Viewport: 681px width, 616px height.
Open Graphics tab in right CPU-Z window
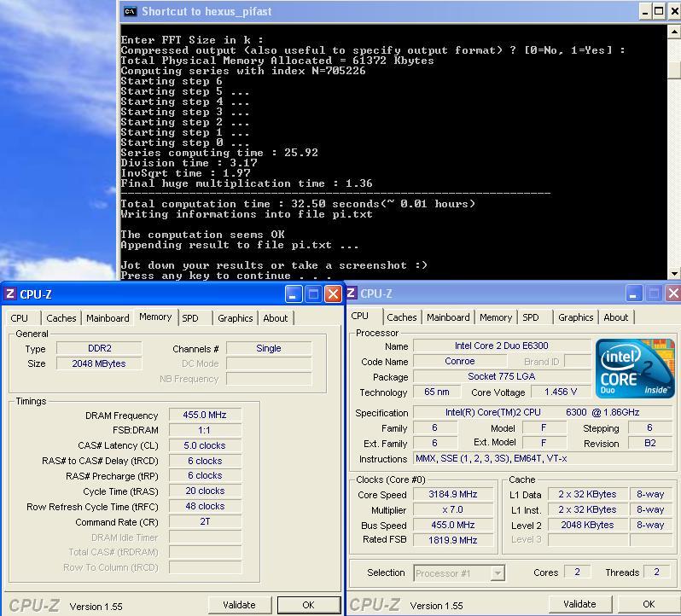pos(576,317)
